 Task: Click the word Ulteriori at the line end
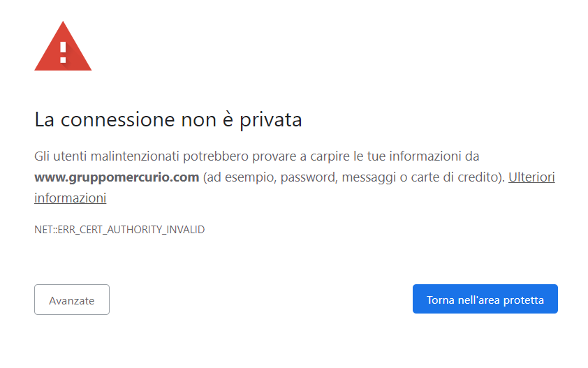point(531,177)
